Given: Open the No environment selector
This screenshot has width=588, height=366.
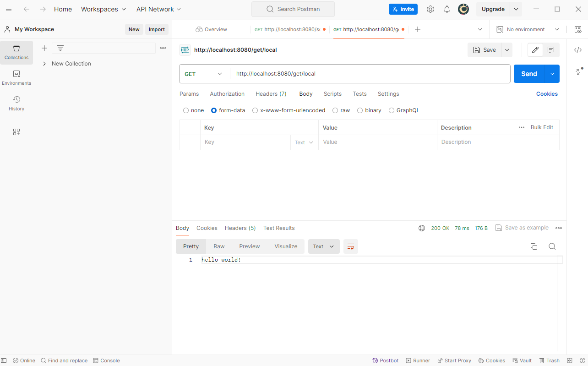Looking at the screenshot, I should tap(528, 29).
